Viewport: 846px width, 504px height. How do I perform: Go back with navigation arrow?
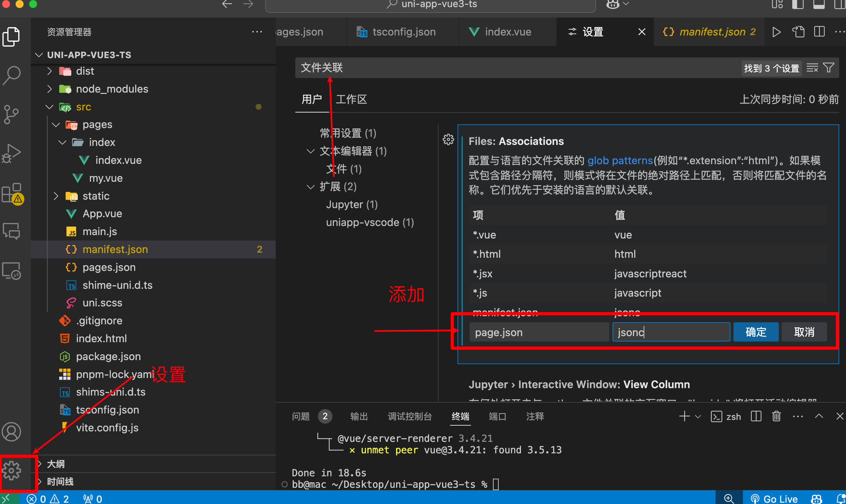(227, 4)
